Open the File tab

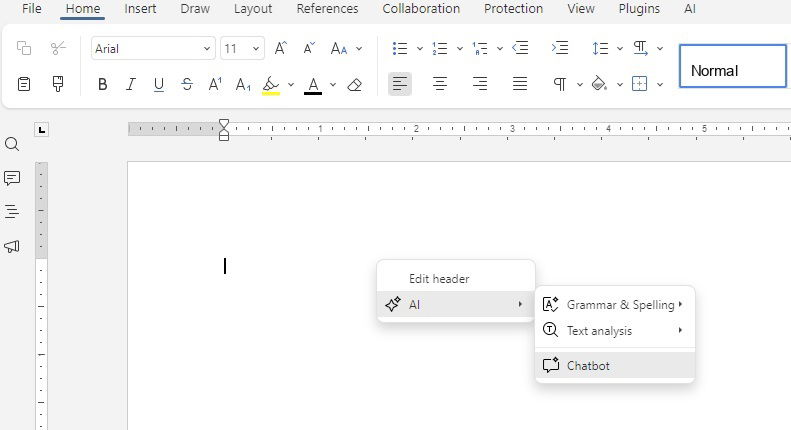tap(32, 9)
